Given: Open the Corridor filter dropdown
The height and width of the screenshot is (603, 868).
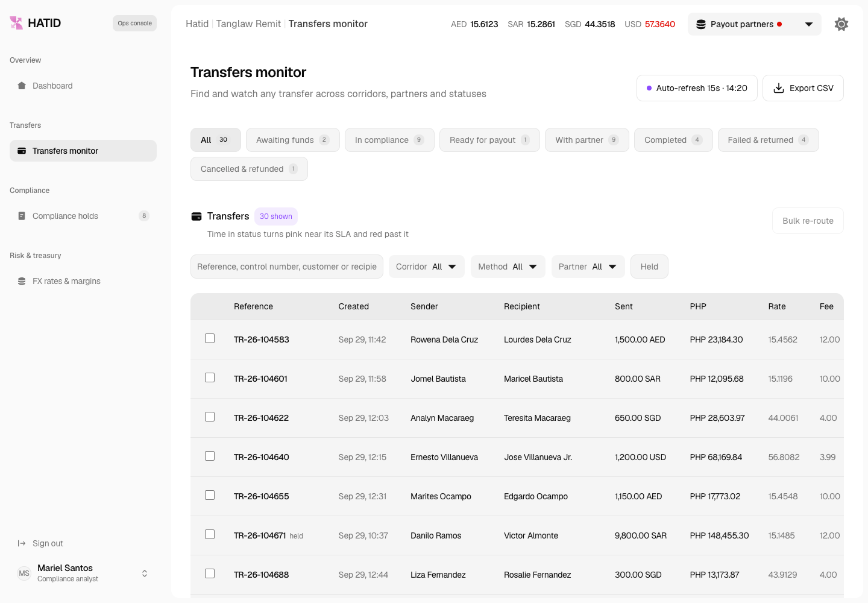Looking at the screenshot, I should [x=427, y=267].
